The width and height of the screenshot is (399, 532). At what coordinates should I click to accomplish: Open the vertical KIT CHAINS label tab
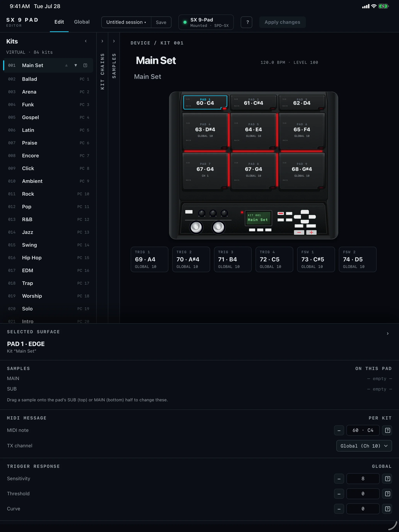[x=102, y=71]
